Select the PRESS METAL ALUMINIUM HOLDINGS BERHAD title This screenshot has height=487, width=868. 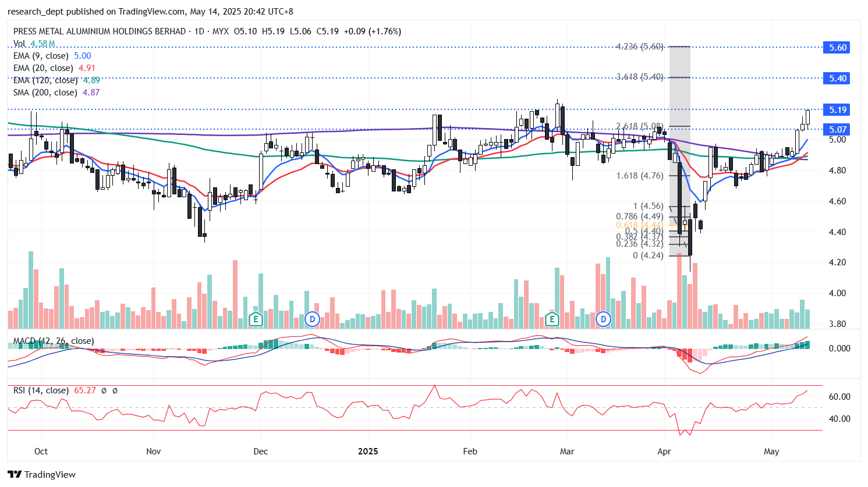pos(100,31)
